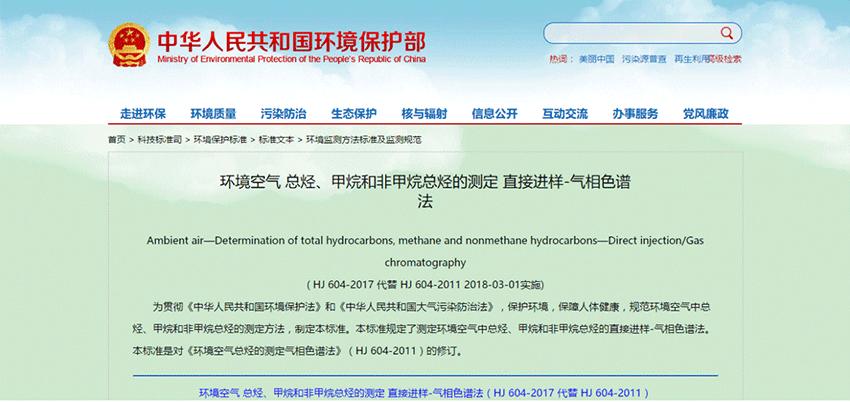Open 标准文本 breadcrumb link
This screenshot has height=402, width=850.
(x=276, y=140)
